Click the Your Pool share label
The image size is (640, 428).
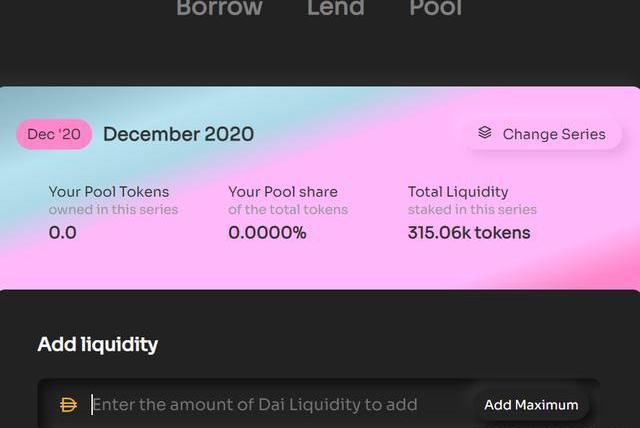(283, 191)
